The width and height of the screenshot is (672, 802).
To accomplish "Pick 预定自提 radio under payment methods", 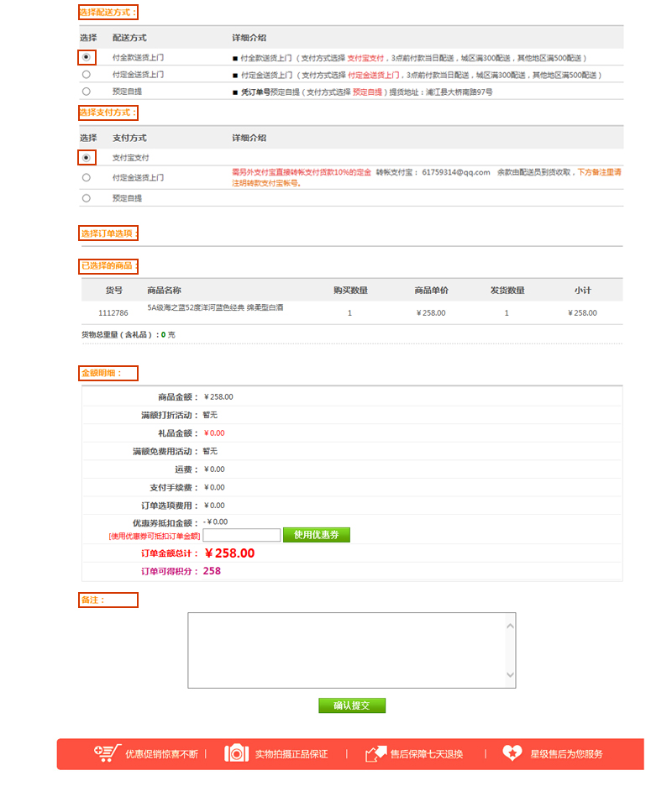I will 86,198.
